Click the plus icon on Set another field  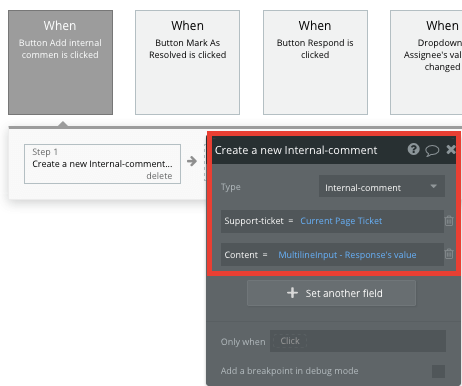point(292,293)
